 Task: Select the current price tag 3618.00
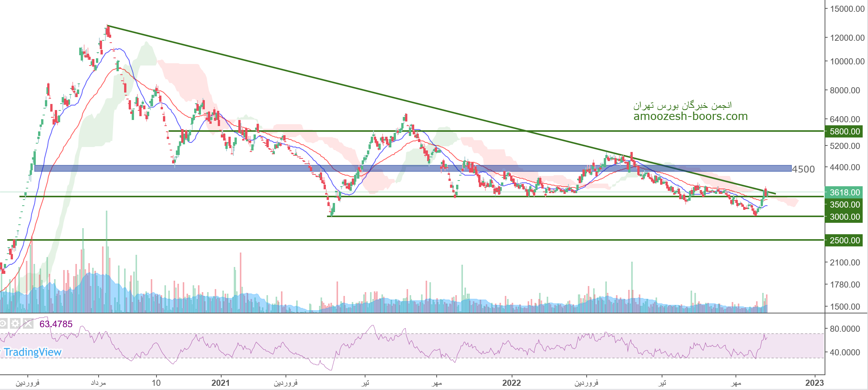[x=844, y=192]
